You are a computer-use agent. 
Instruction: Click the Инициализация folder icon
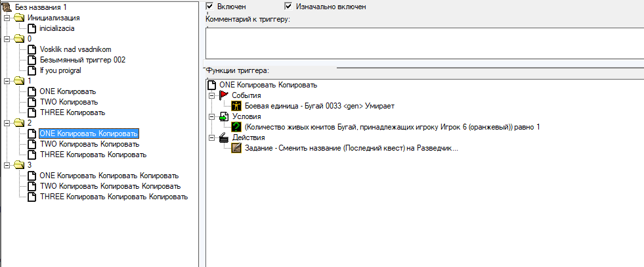tap(18, 18)
